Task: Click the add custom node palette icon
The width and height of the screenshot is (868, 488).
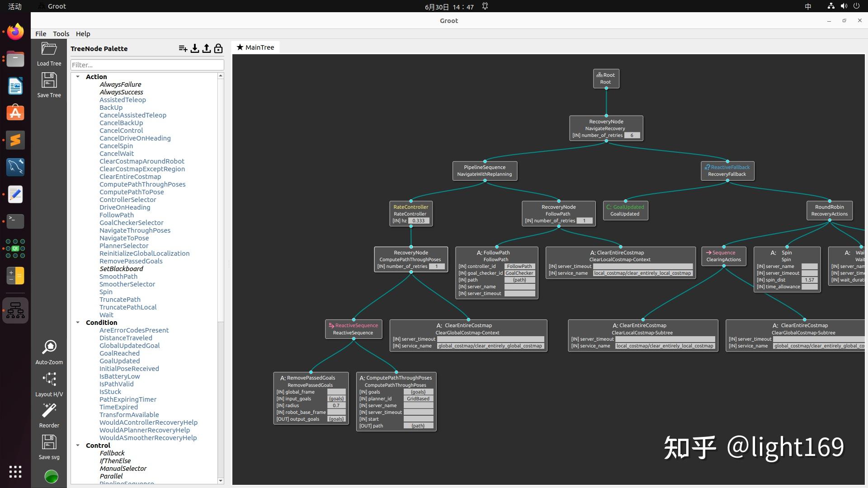Action: coord(183,48)
